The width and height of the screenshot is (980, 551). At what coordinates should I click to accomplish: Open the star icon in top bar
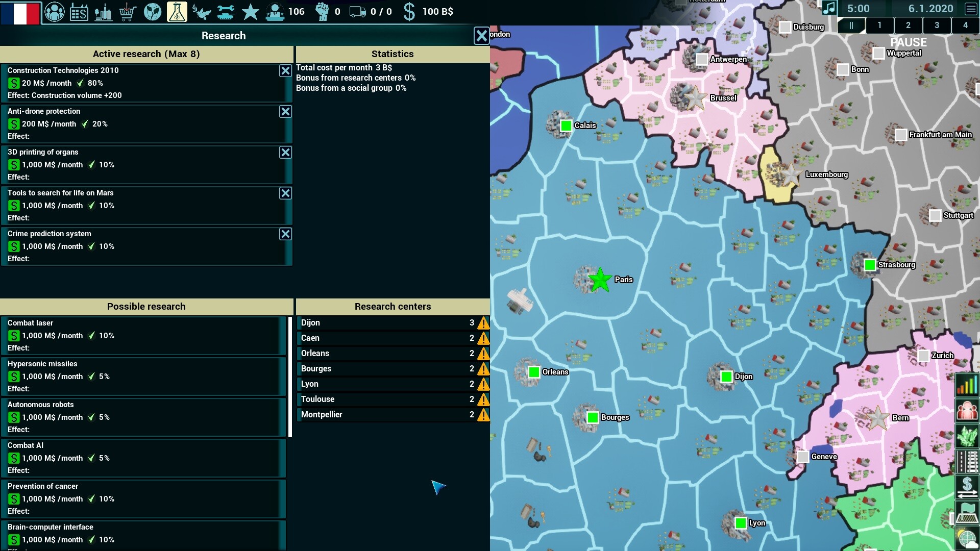coord(250,12)
